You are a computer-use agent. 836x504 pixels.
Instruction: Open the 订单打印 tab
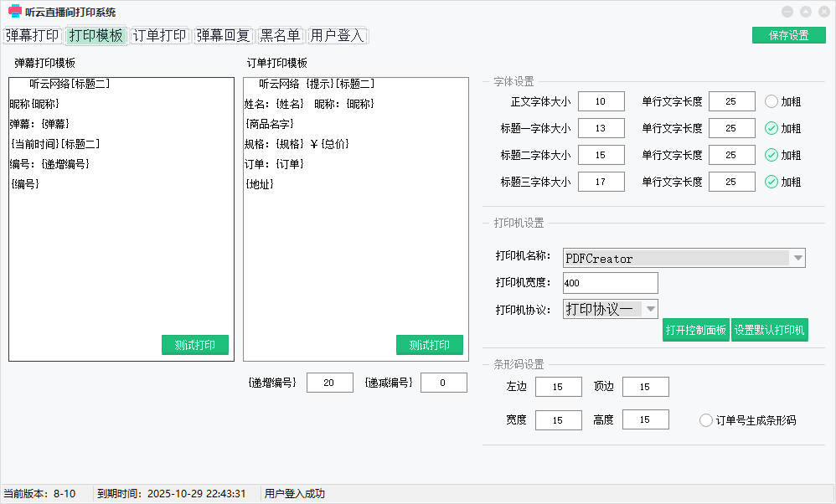click(160, 36)
